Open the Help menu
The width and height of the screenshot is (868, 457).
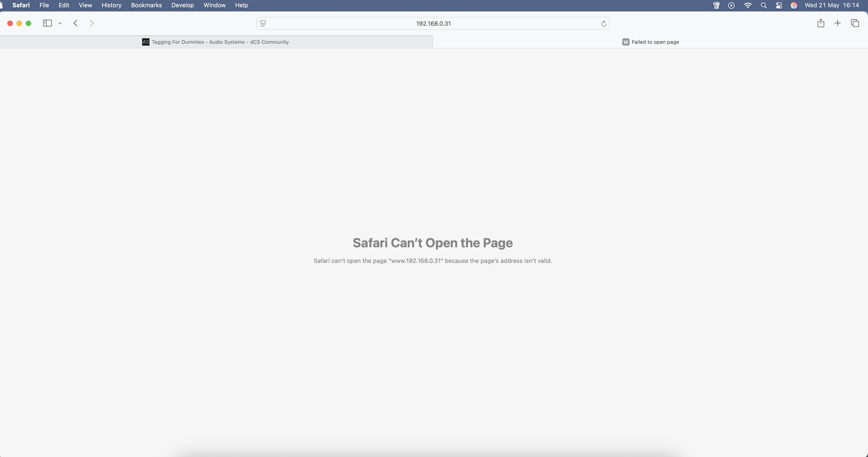coord(241,6)
